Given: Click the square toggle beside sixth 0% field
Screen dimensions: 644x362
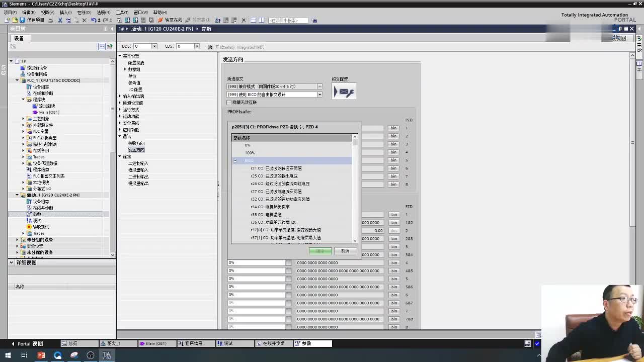Looking at the screenshot, I should [x=288, y=303].
